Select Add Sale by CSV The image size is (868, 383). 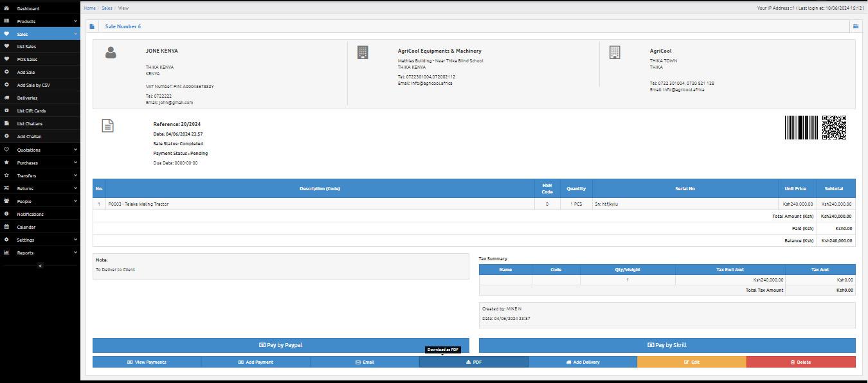[33, 85]
